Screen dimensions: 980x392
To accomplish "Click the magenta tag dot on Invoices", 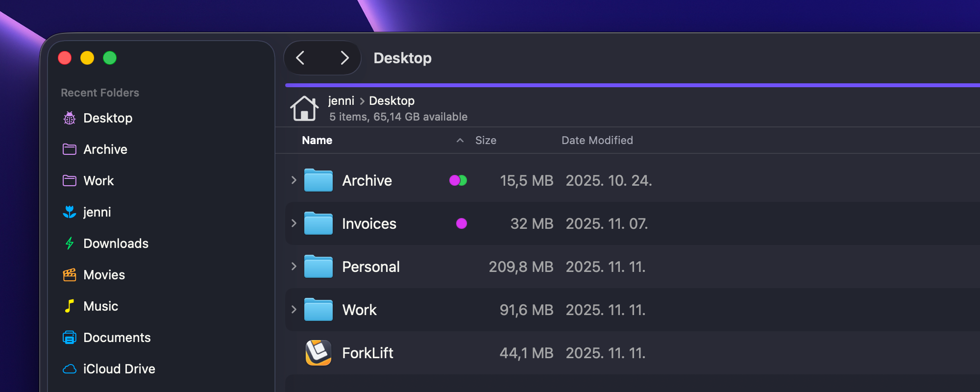I will (x=462, y=223).
